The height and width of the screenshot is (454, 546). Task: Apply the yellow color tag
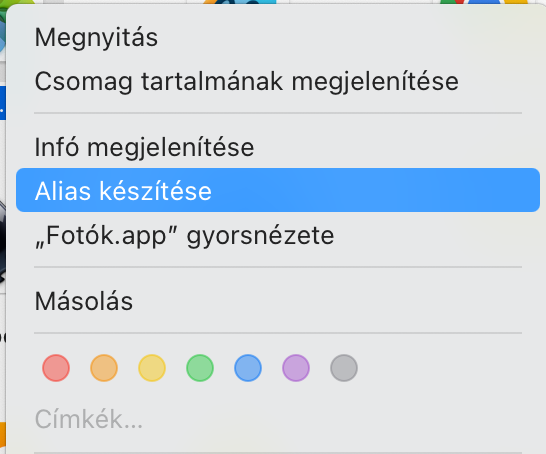152,368
